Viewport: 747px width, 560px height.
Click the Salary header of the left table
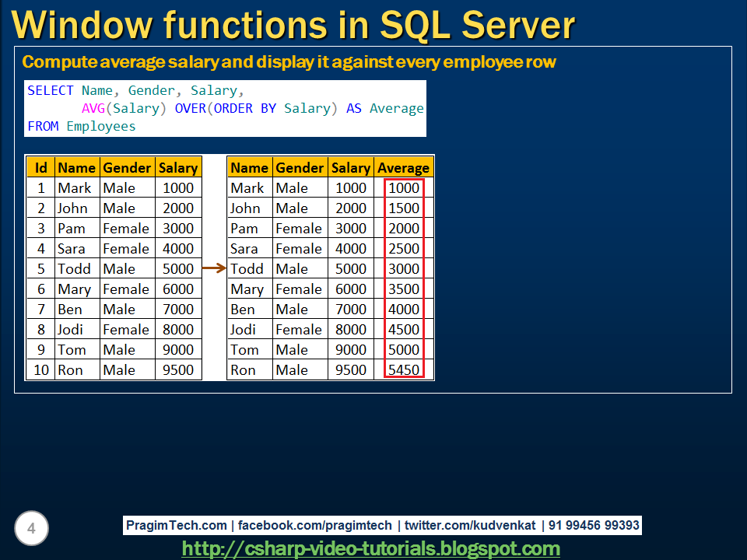click(178, 167)
